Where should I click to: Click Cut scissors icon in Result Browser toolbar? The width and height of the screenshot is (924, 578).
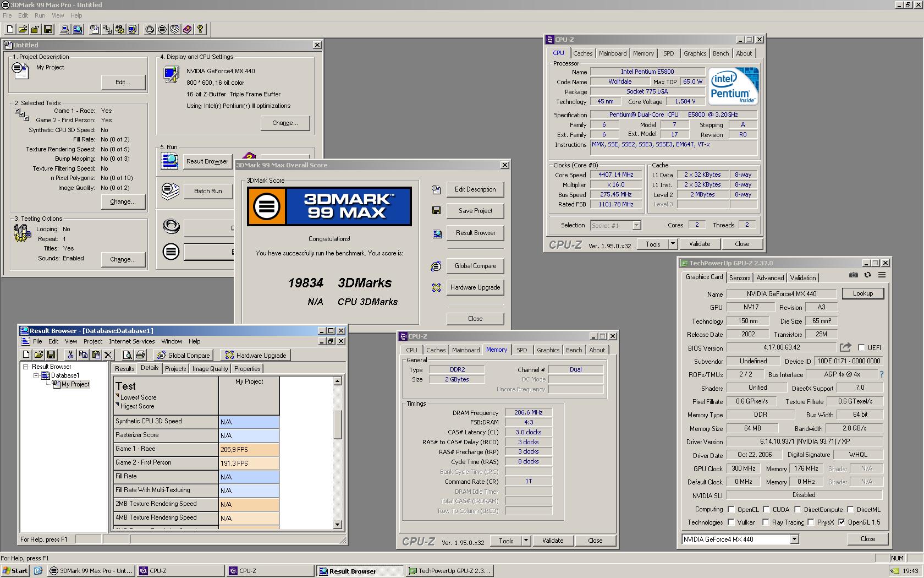tap(70, 355)
